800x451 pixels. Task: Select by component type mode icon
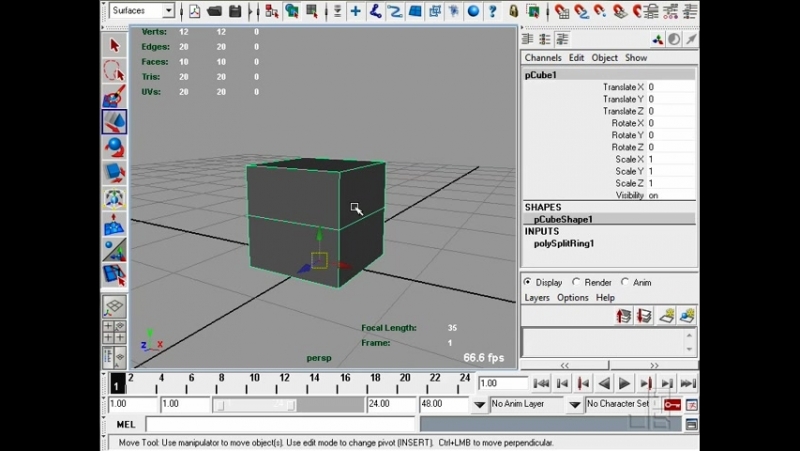pos(312,11)
